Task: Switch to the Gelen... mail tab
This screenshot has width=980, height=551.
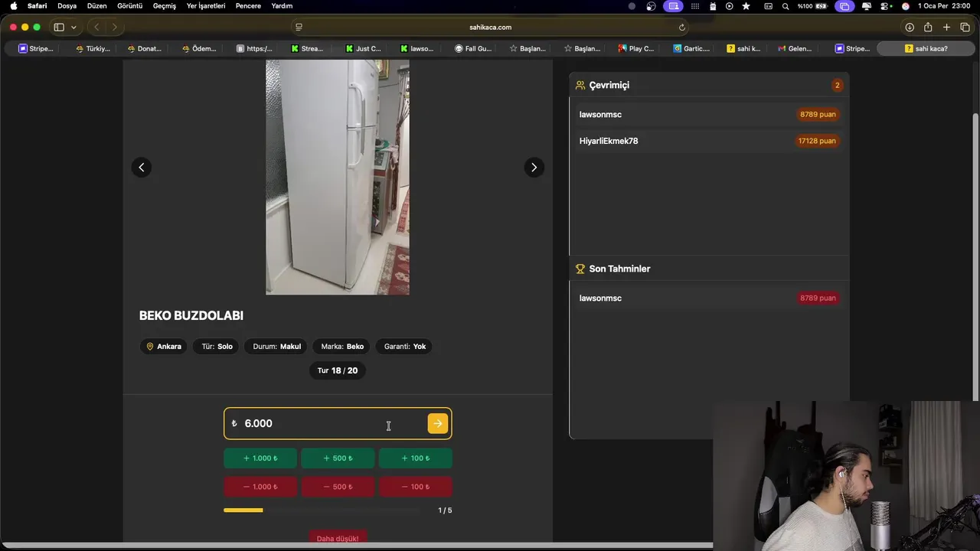Action: click(795, 48)
